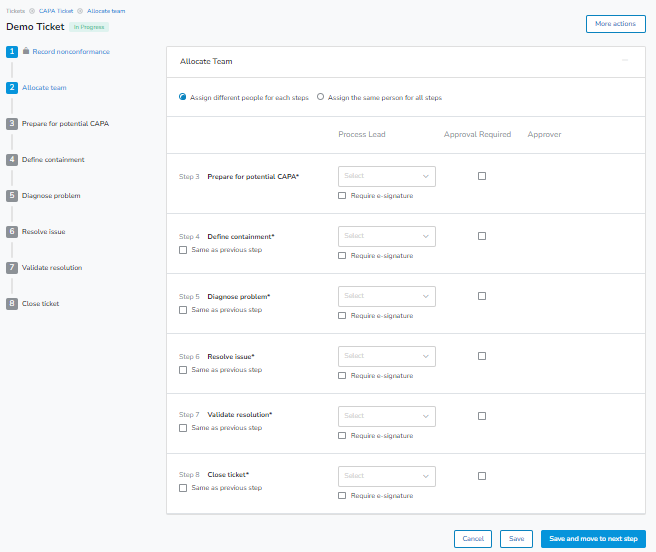The width and height of the screenshot is (656, 552).
Task: Click the Process Lead column header
Action: pyautogui.click(x=361, y=134)
